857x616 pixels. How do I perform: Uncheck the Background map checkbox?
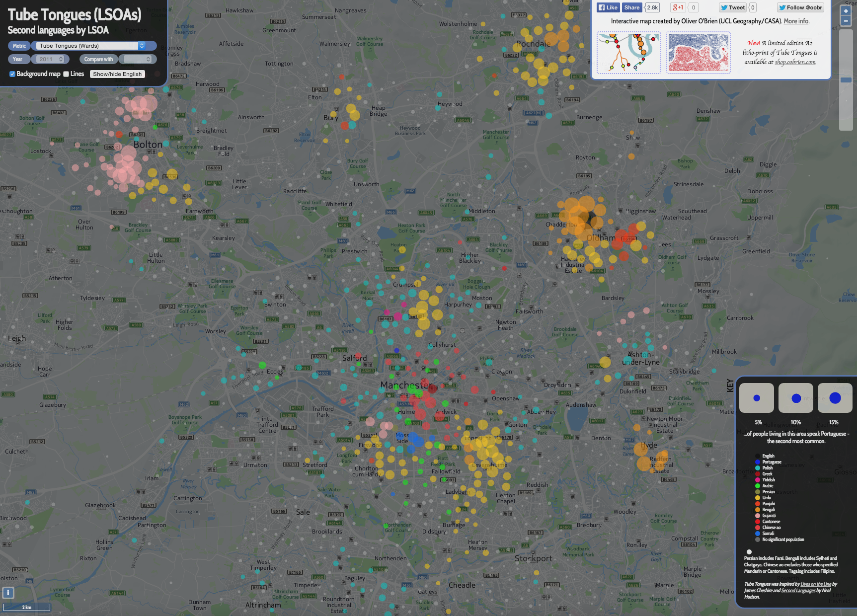point(12,74)
